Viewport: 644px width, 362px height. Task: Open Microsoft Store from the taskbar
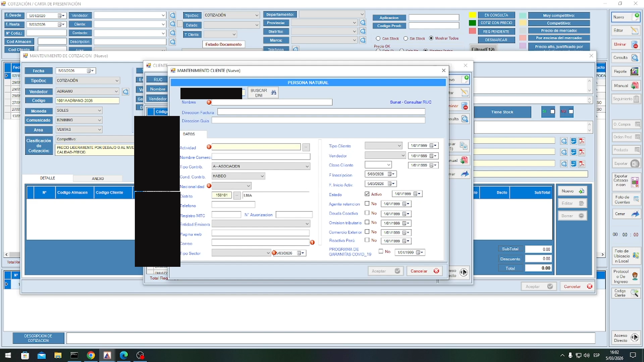(x=25, y=355)
